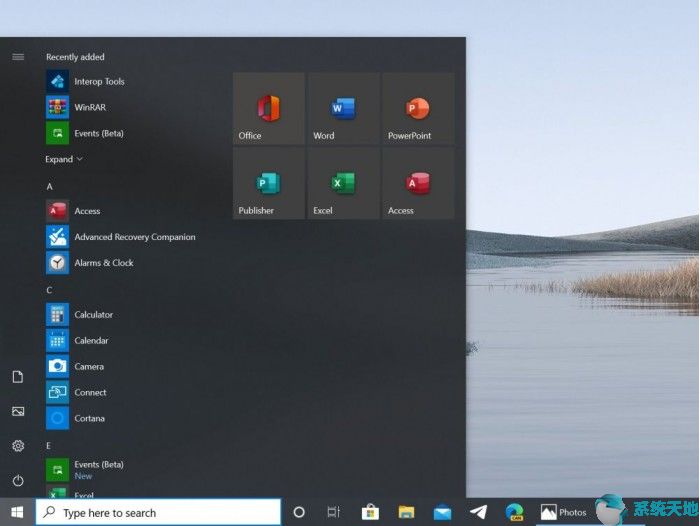Open the Pictures shortcut in Start sidebar
This screenshot has width=700, height=526.
18,411
